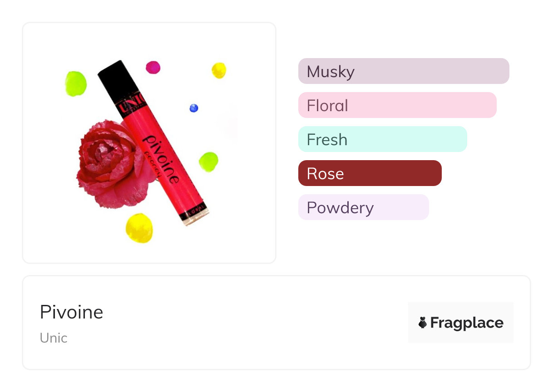This screenshot has height=392, width=553.
Task: Click the Fragplace perfume bottle logo icon
Action: [x=423, y=323]
